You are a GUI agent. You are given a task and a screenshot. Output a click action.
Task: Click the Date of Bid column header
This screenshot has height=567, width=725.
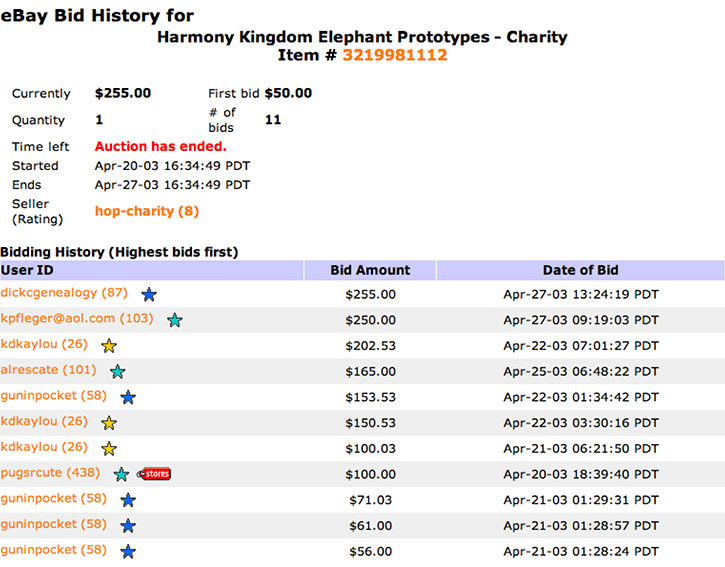point(580,270)
